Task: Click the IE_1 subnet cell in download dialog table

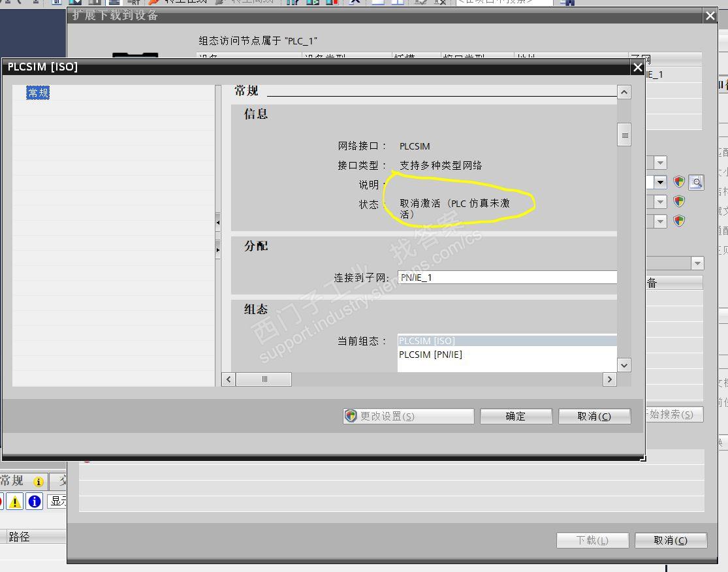Action: click(x=674, y=74)
